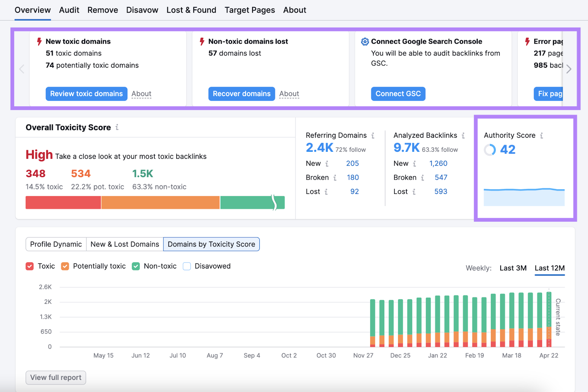Click the red toxic segment of the toxicity bar

point(62,202)
